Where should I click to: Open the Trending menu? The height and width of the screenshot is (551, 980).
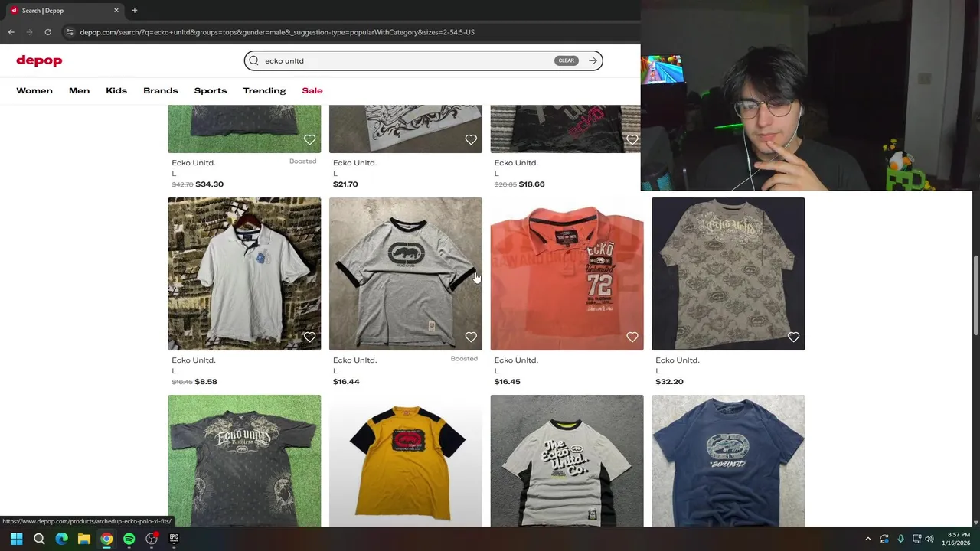coord(264,90)
